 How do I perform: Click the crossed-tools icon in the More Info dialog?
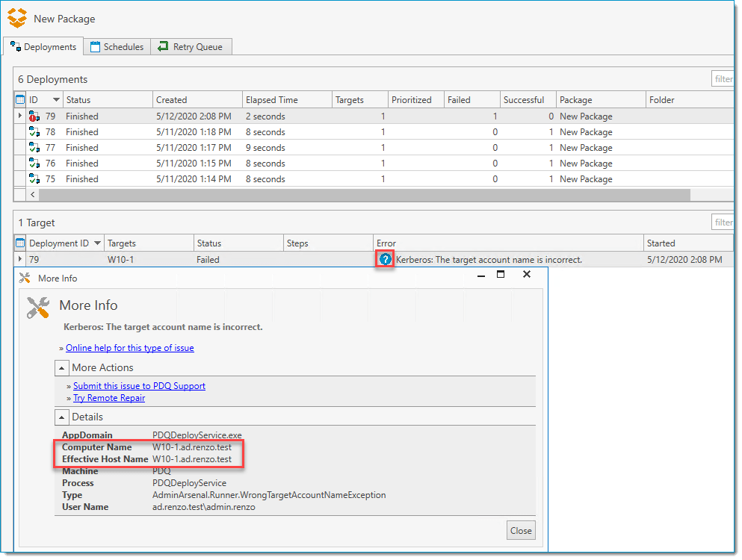pyautogui.click(x=37, y=306)
